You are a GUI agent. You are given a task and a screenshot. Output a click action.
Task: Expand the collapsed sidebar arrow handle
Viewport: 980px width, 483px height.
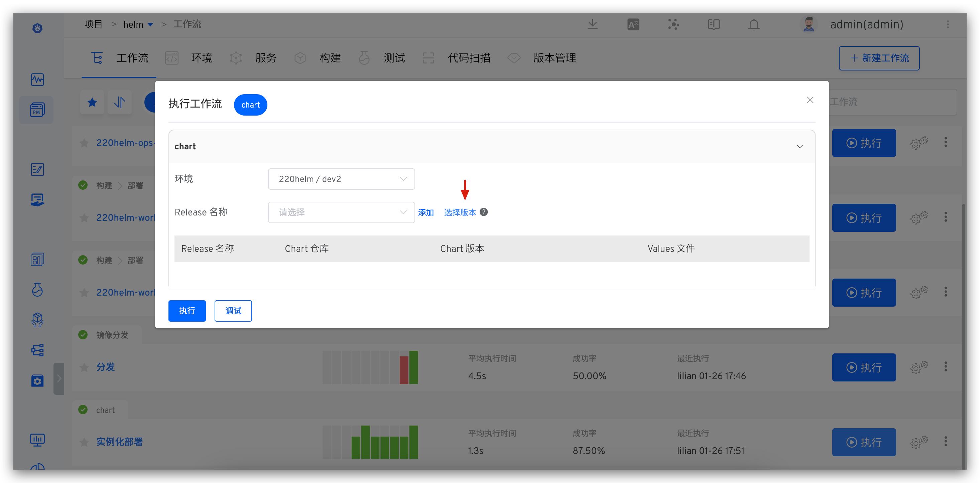click(x=59, y=378)
